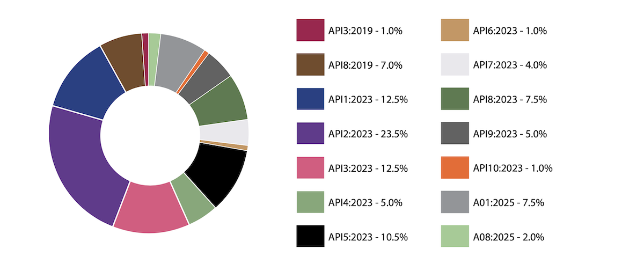Click the 'API4:2023 - 5.0%' legend text
Image resolution: width=644 pixels, height=264 pixels.
click(x=365, y=202)
